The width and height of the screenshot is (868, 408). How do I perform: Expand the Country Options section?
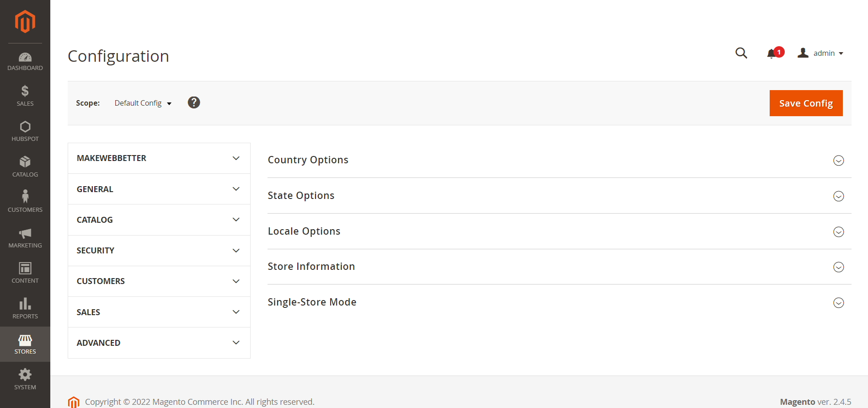point(559,160)
